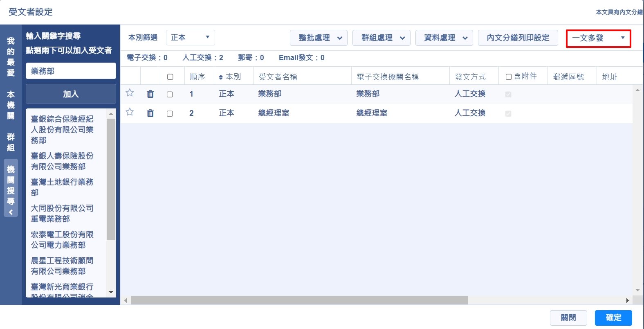Switch to 我的最愛 sidebar tab
This screenshot has width=644, height=329.
pyautogui.click(x=11, y=57)
